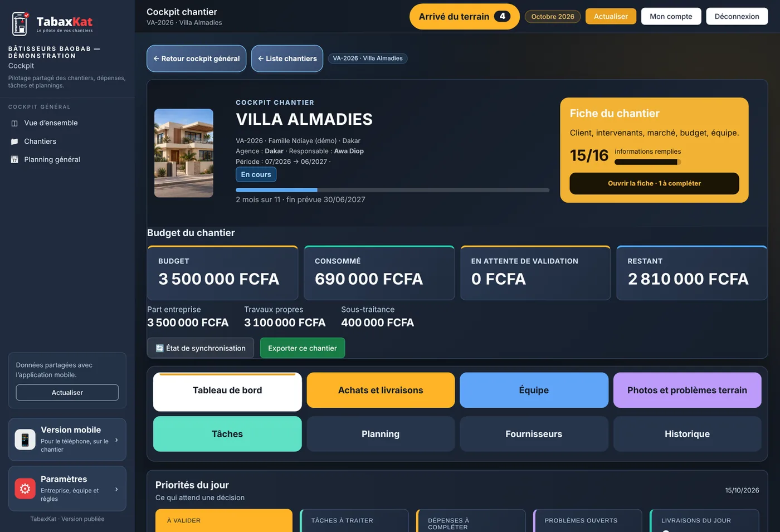Open État de synchronisation

click(x=201, y=348)
